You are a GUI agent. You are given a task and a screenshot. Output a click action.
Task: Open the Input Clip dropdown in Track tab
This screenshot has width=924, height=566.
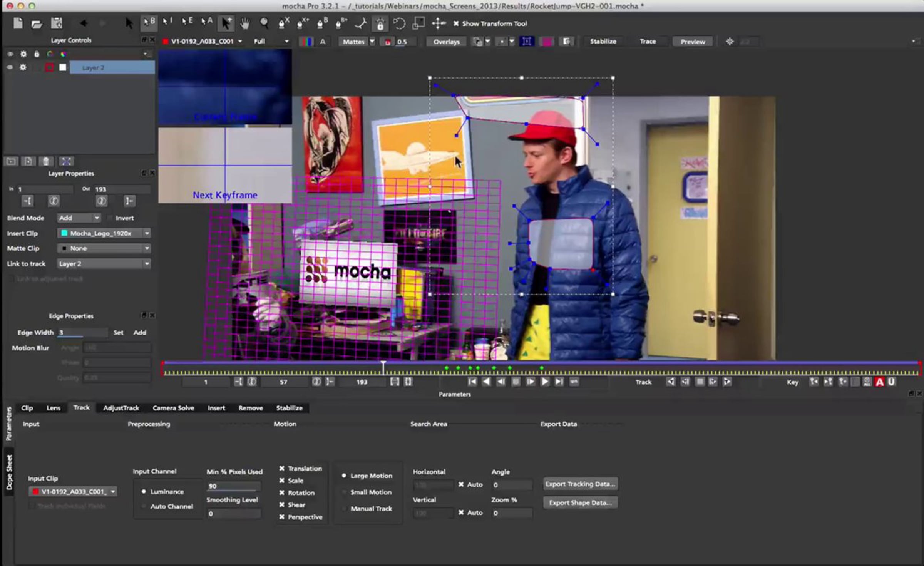click(x=73, y=492)
